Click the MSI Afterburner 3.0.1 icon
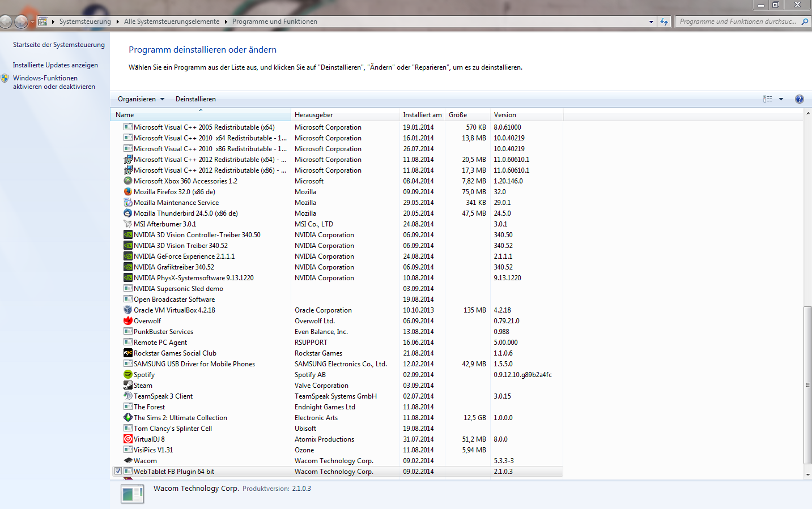The width and height of the screenshot is (812, 509). coord(128,224)
